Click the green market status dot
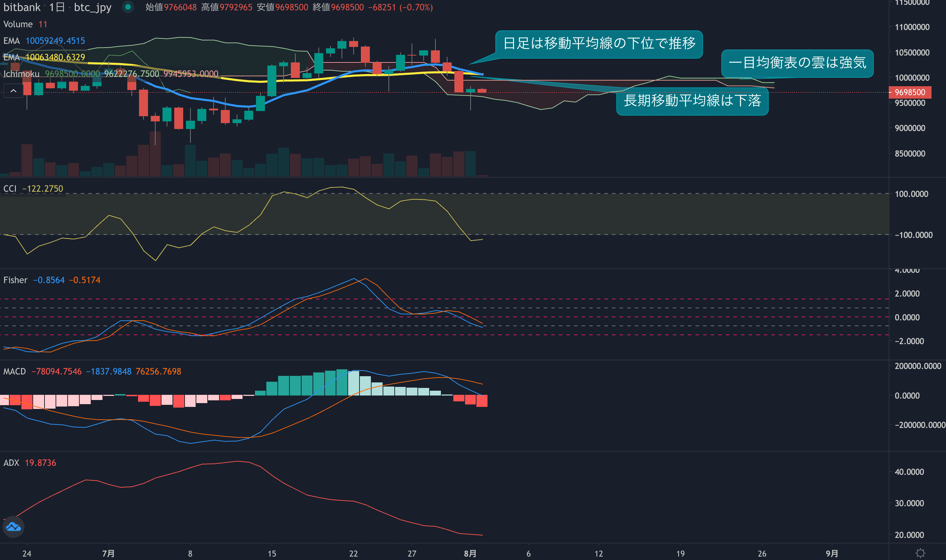 pos(128,7)
